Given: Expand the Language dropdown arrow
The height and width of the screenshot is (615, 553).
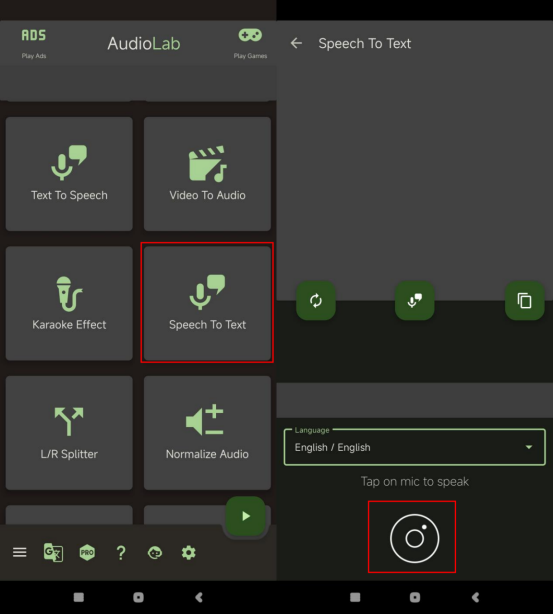Looking at the screenshot, I should tap(529, 447).
